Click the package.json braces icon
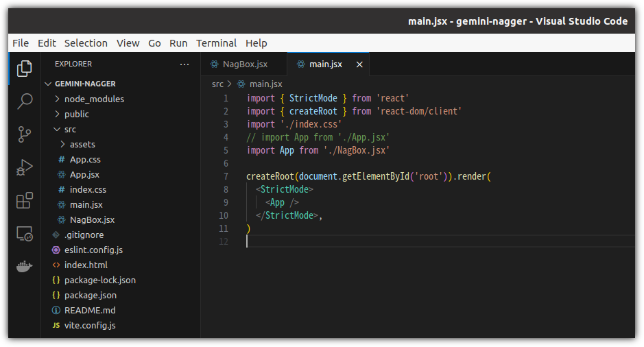 tap(56, 296)
